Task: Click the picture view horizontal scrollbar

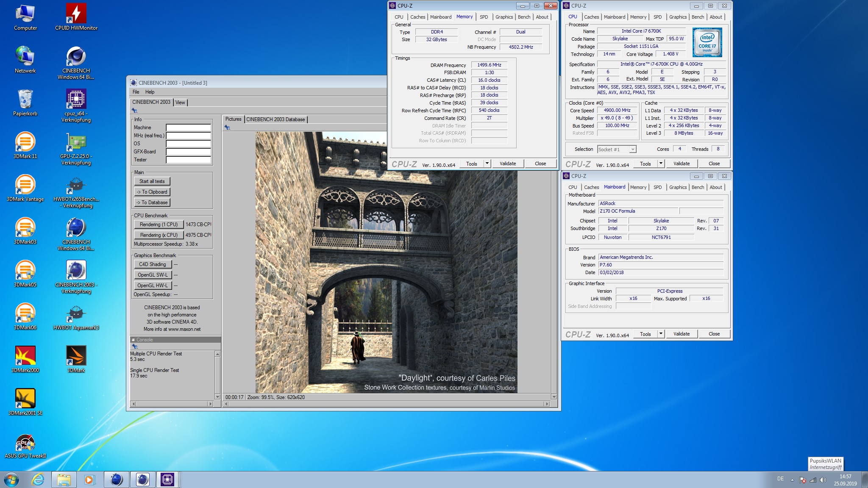Action: point(387,404)
